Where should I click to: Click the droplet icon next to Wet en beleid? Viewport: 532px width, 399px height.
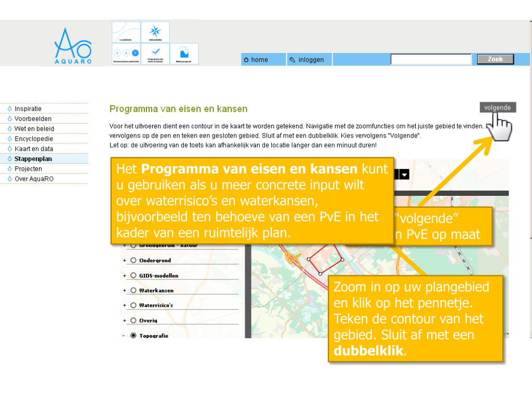[9, 129]
